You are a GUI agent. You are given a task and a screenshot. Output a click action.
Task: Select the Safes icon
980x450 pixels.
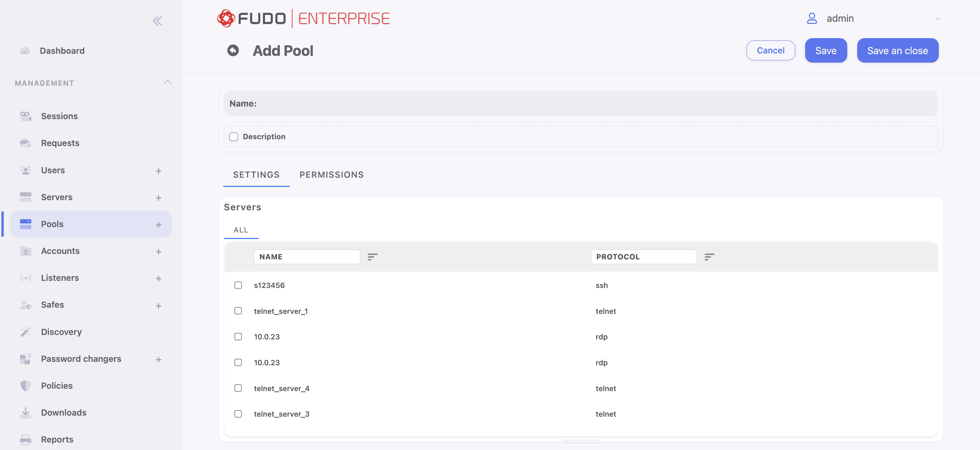[x=25, y=305]
